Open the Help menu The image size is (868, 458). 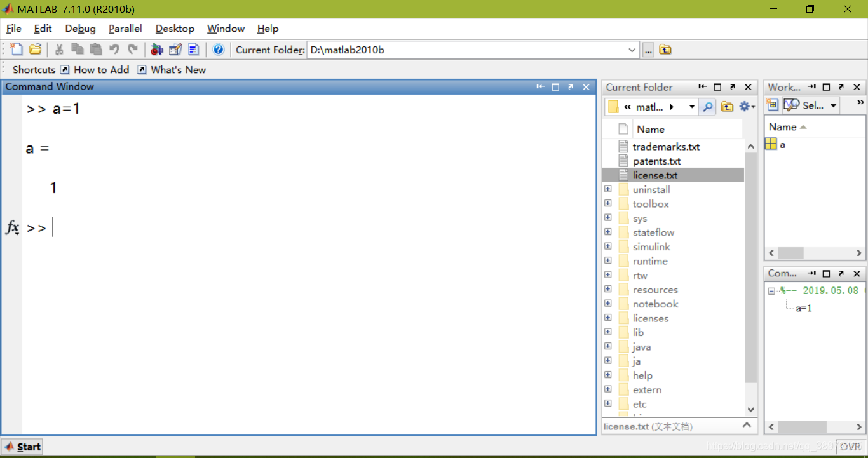point(268,29)
